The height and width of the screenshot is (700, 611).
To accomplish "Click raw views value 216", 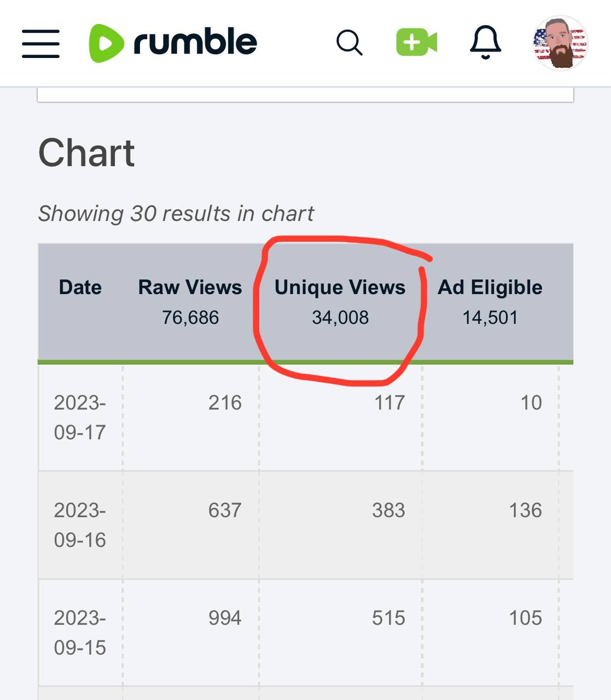I will tap(225, 402).
